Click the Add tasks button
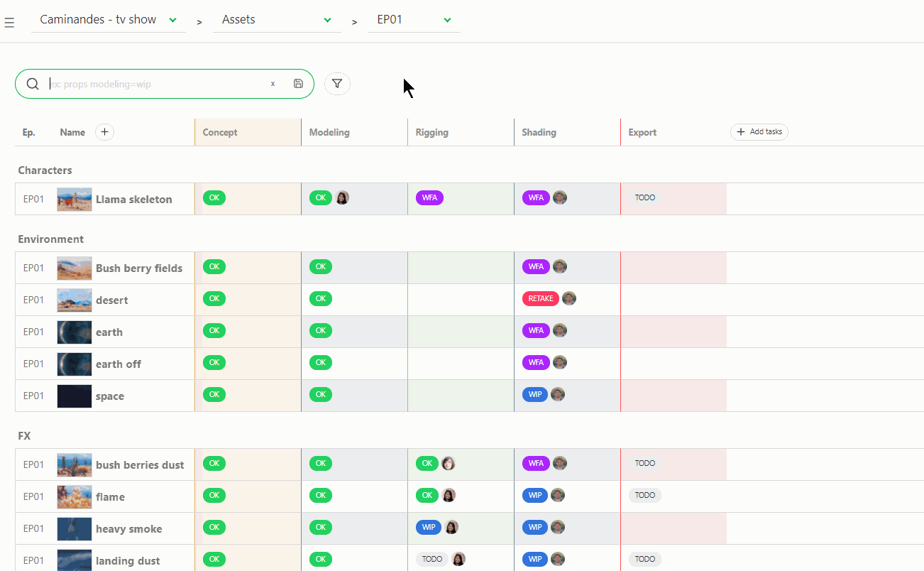924x571 pixels. [759, 132]
